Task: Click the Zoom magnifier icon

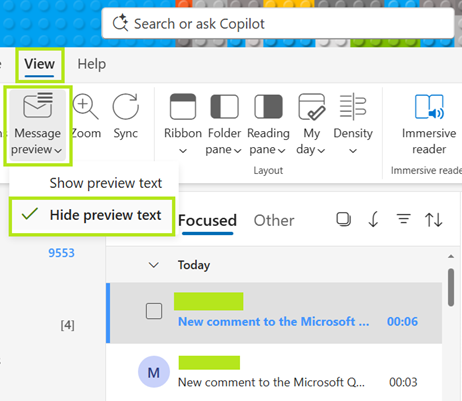Action: 86,107
